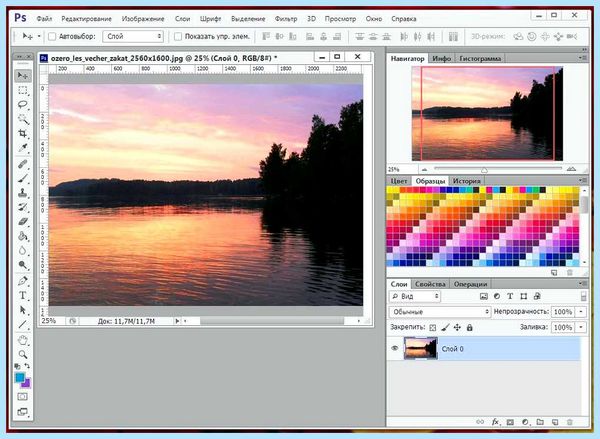Open the Файл menu

click(44, 19)
